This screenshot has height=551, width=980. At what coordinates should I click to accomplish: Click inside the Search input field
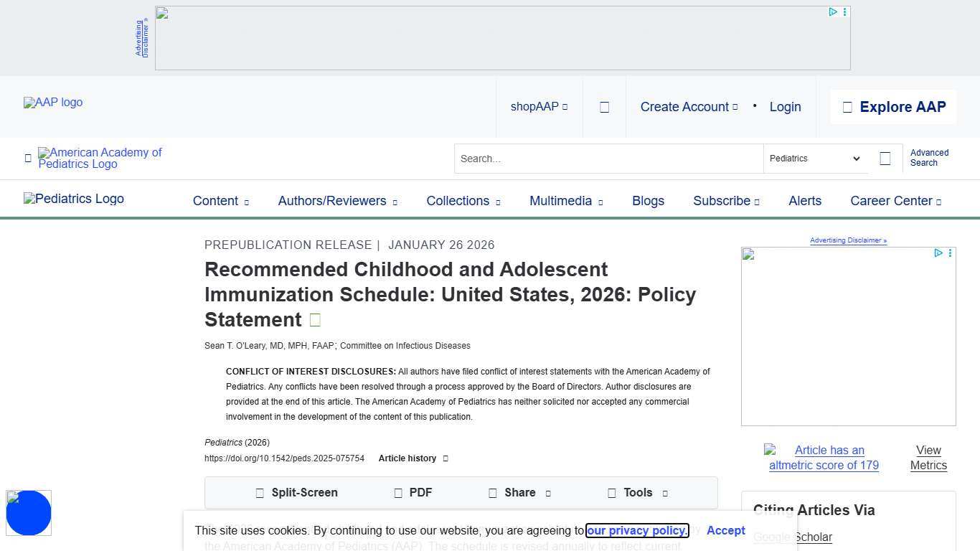[608, 159]
